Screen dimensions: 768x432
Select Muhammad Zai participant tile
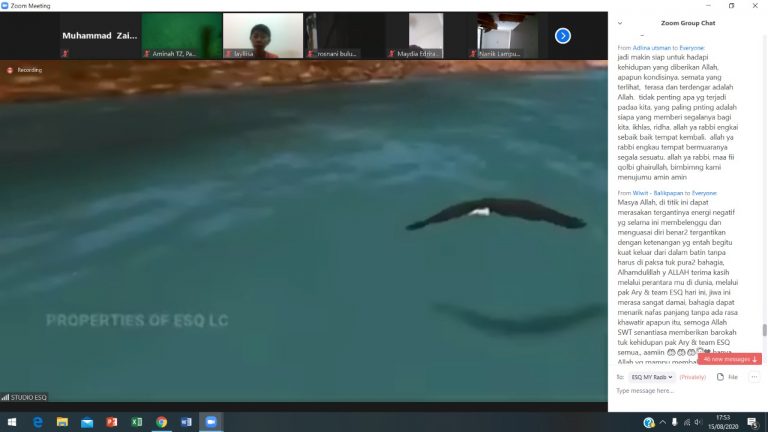pos(98,35)
